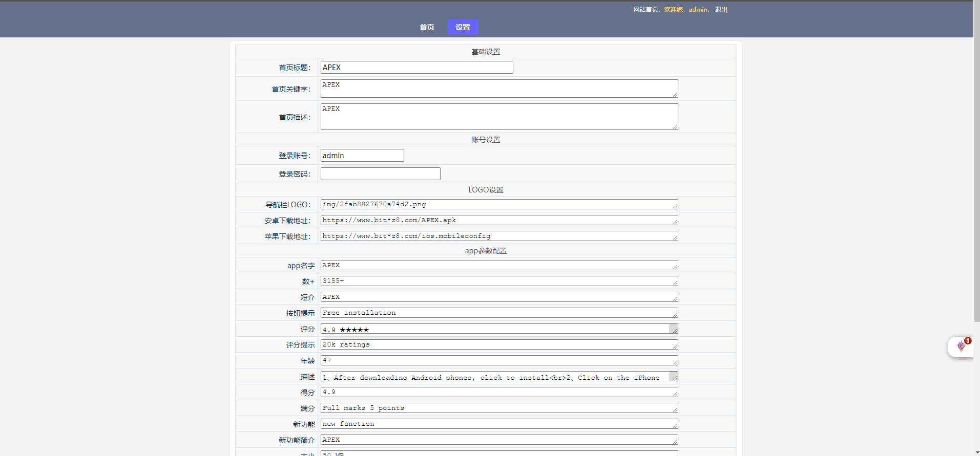Focus the 登录账号 admin field
Screen dimensions: 980x456
point(362,156)
